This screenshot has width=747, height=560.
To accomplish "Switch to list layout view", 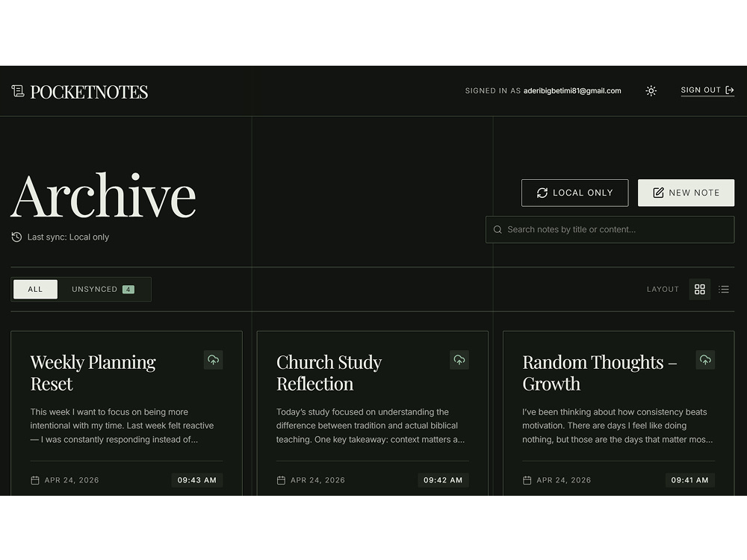I will pyautogui.click(x=724, y=289).
